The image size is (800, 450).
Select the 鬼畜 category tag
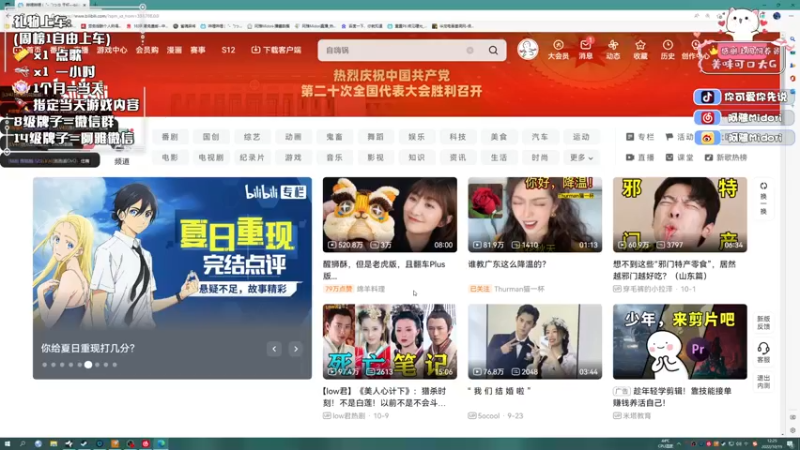click(x=334, y=137)
